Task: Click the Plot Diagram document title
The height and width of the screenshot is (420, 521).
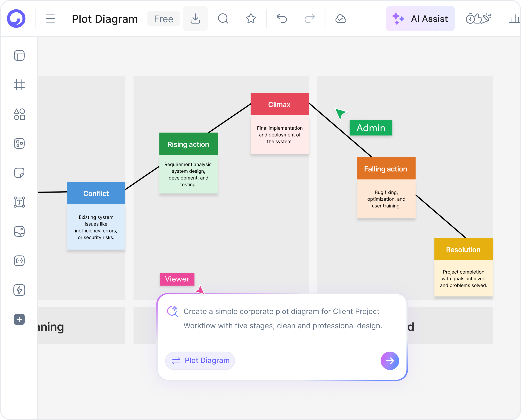Action: (x=105, y=19)
